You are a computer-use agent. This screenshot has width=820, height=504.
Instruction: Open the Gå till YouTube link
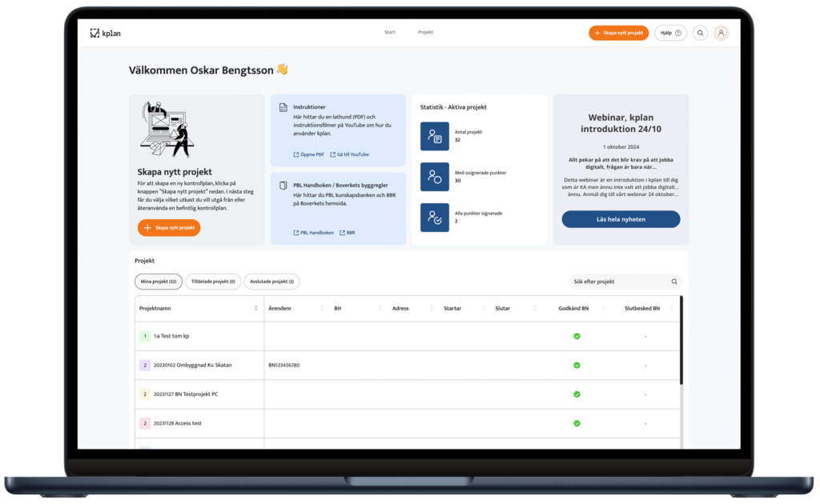(349, 154)
